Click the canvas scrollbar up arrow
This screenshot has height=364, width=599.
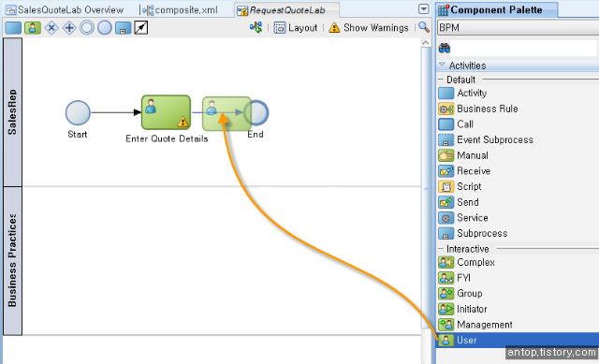click(x=426, y=43)
